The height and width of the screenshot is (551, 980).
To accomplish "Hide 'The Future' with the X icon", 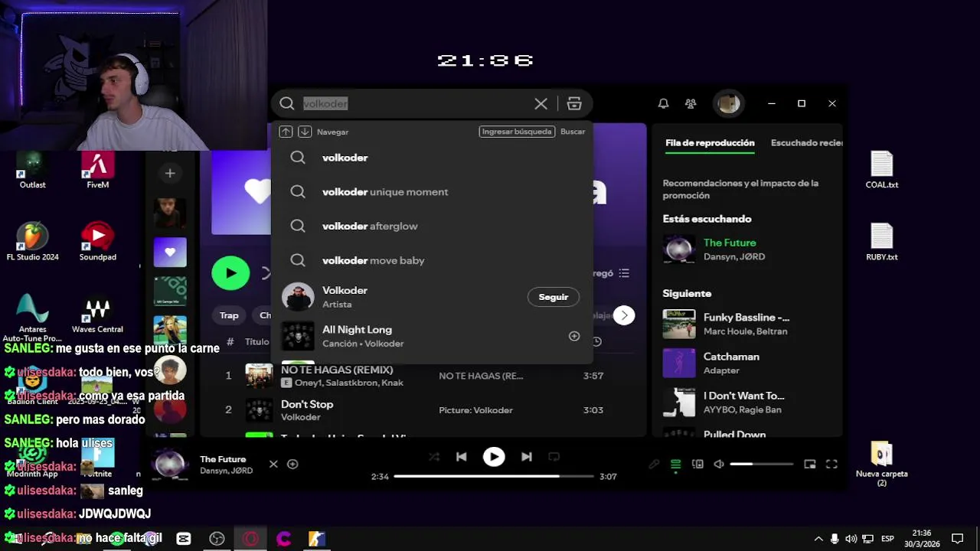I will click(273, 464).
